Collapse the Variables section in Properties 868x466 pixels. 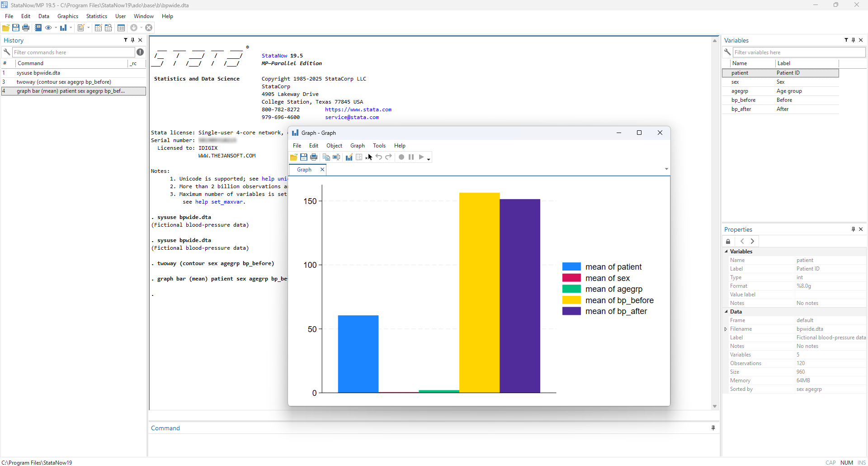726,252
